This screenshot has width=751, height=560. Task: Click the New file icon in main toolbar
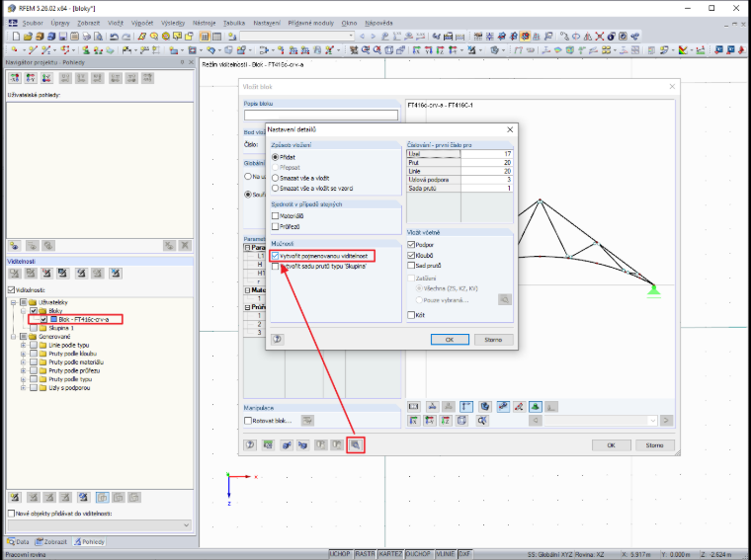(x=16, y=37)
